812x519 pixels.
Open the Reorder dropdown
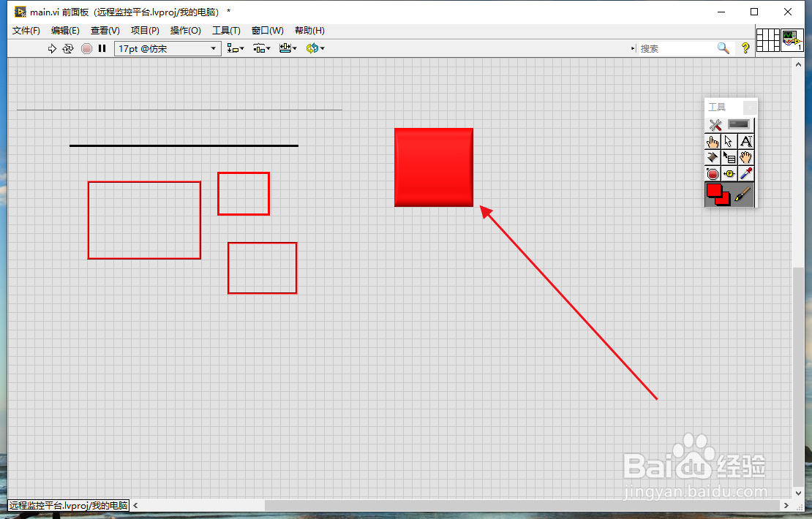coord(315,49)
